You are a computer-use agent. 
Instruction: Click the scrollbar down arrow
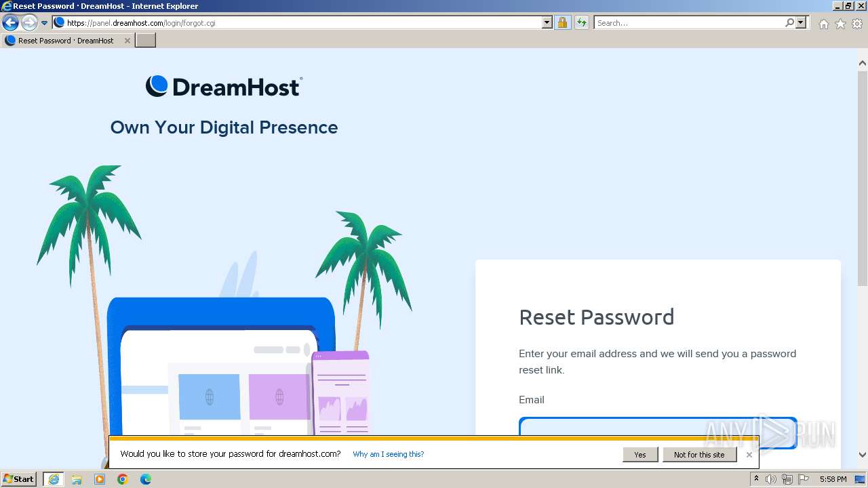pos(863,455)
